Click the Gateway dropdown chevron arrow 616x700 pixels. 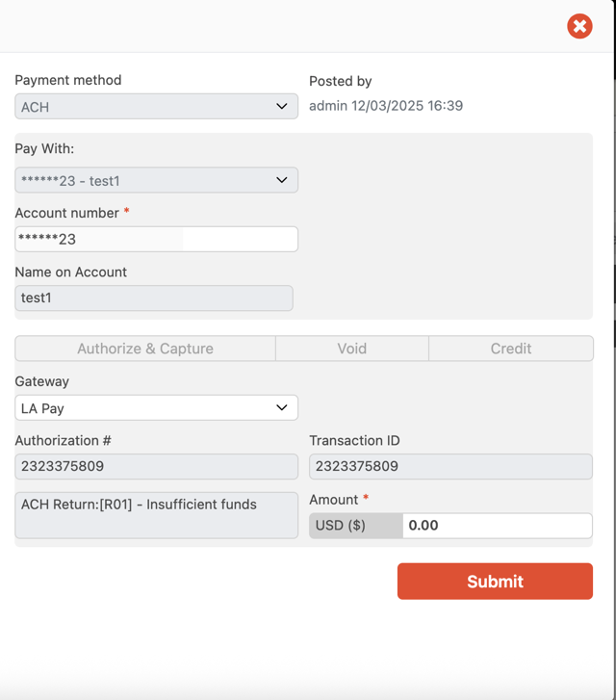(x=282, y=407)
